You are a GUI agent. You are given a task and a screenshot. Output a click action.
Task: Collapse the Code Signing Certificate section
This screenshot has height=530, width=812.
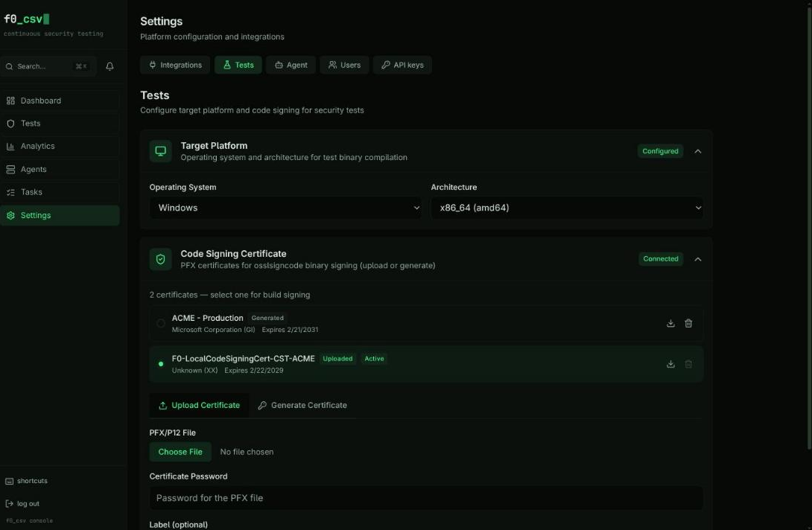698,259
